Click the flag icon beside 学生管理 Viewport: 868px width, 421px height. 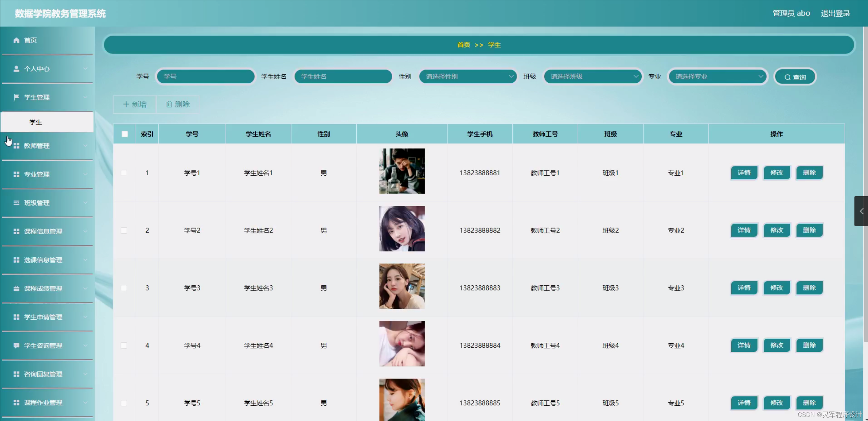[16, 97]
